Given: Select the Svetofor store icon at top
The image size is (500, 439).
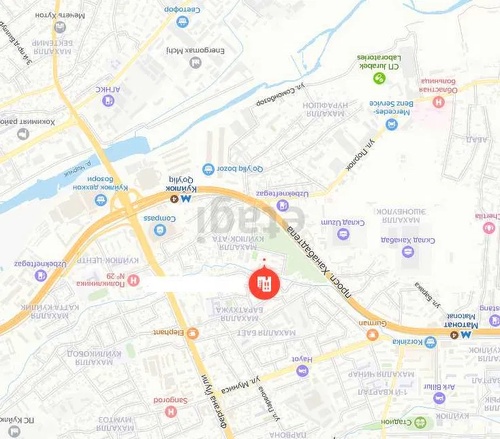Looking at the screenshot, I should click(x=182, y=22).
